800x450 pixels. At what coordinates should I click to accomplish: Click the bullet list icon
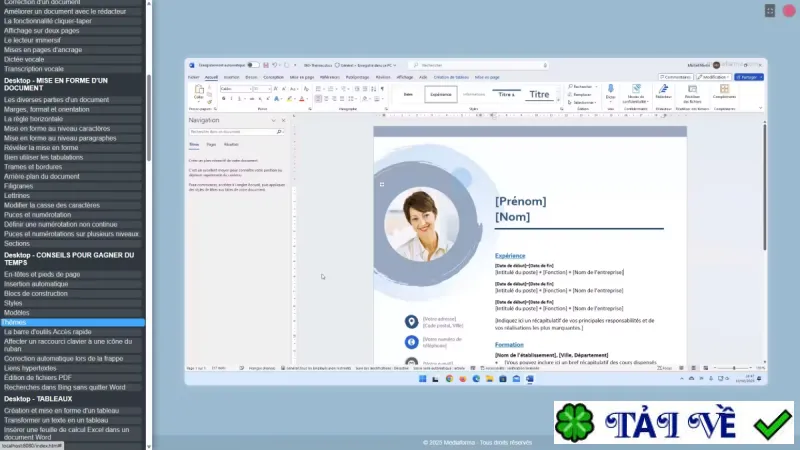[x=318, y=89]
